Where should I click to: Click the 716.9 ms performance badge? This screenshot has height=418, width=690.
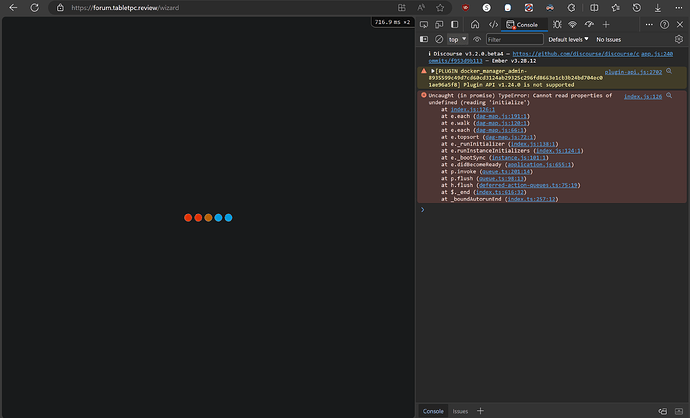(x=392, y=22)
